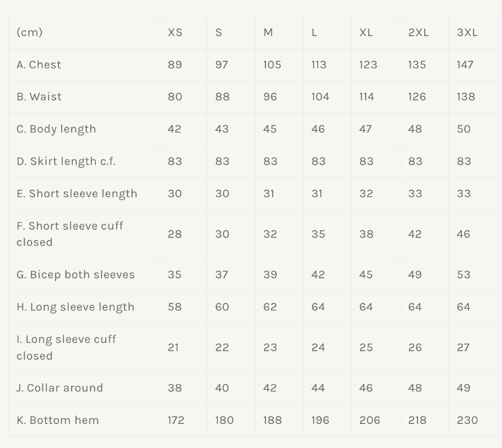Click the 3XL column header
Image resolution: width=502 pixels, height=448 pixels.
[x=467, y=33]
